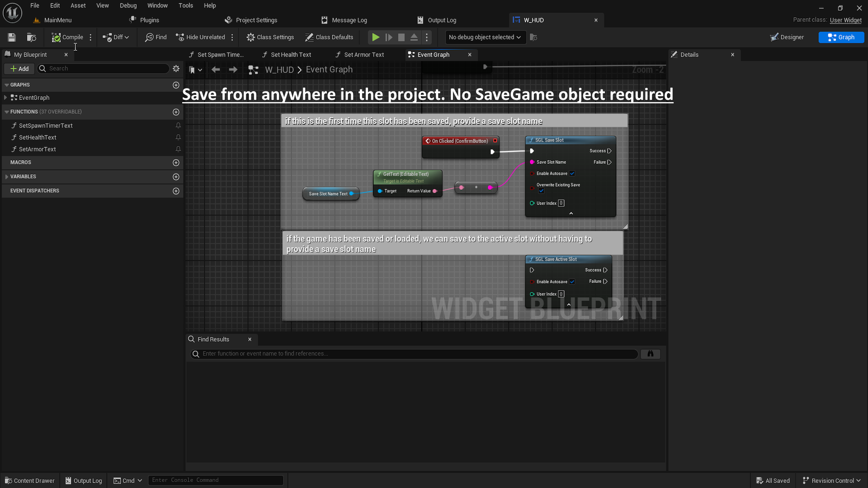Screen dimensions: 868x488
Task: Add a new graph with plus icon
Action: [176, 85]
